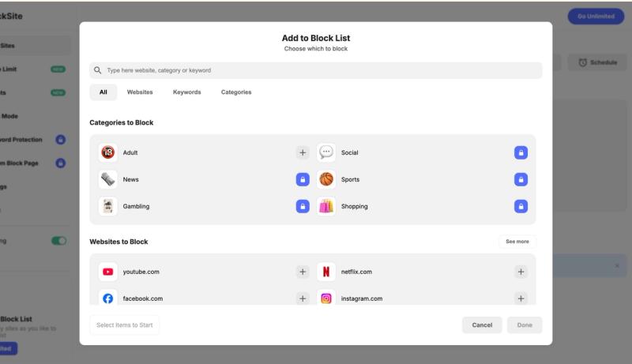Focus the website, category or keyword search field
This screenshot has width=632, height=364.
pyautogui.click(x=316, y=70)
